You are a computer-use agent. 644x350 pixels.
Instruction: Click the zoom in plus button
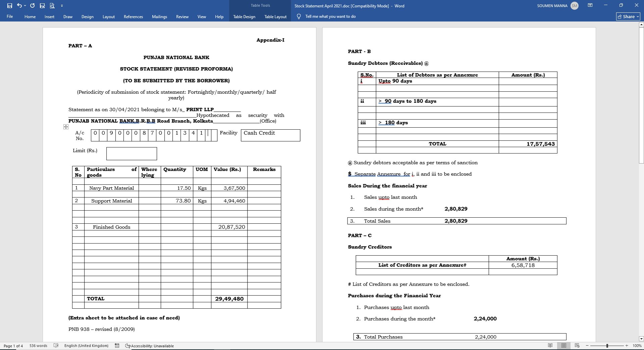click(x=627, y=346)
